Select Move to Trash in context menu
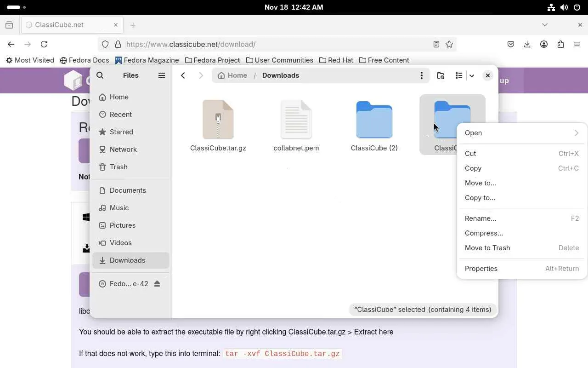588x368 pixels. tap(522, 248)
